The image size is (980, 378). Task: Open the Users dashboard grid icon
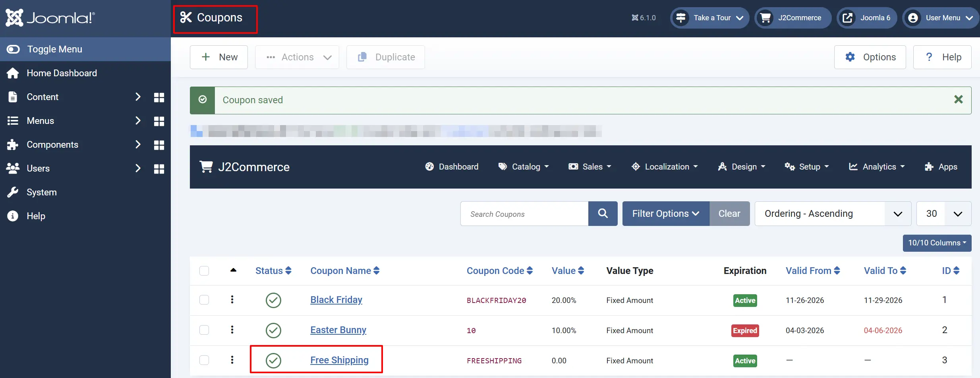[x=159, y=169]
